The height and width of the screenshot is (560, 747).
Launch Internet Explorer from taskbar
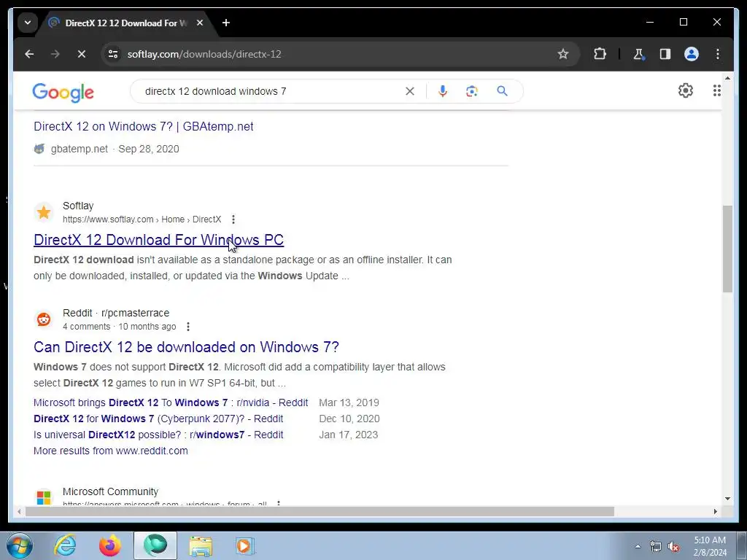pyautogui.click(x=65, y=545)
